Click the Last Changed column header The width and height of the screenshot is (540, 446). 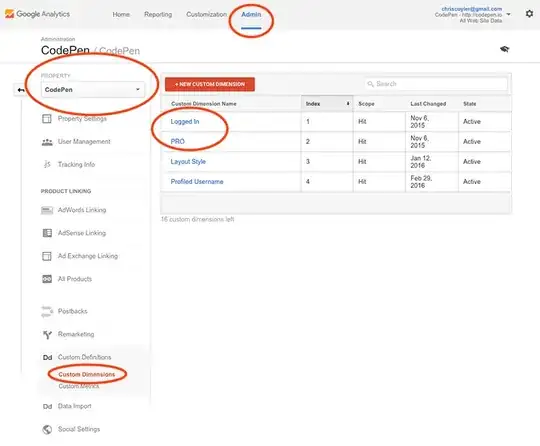click(428, 104)
